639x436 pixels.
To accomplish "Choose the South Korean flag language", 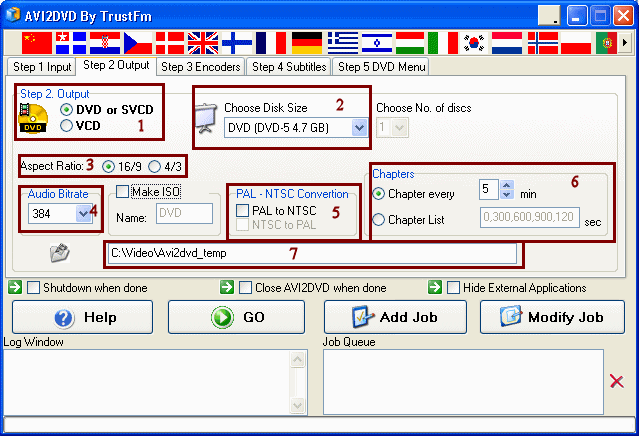I will pos(474,43).
